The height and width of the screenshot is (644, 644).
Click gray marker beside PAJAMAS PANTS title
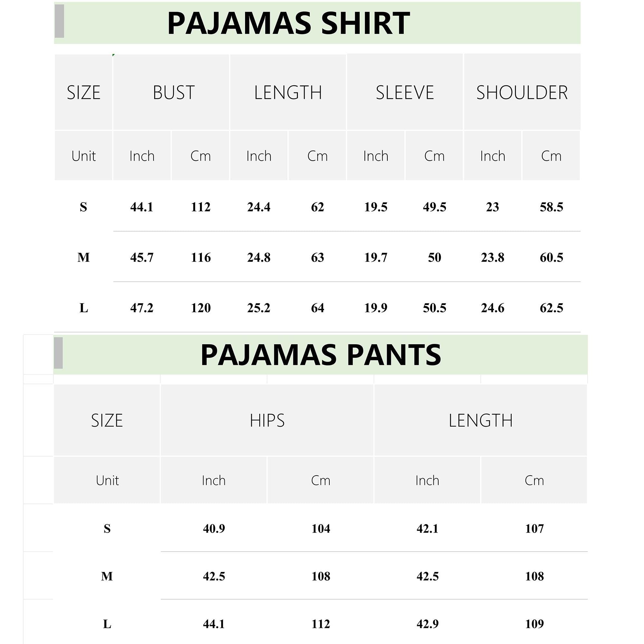point(58,353)
